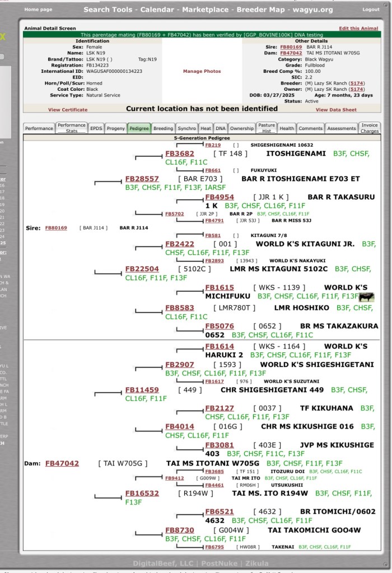Open the Invoice Charges tab
Viewport: 392px width, 573px height.
click(369, 128)
